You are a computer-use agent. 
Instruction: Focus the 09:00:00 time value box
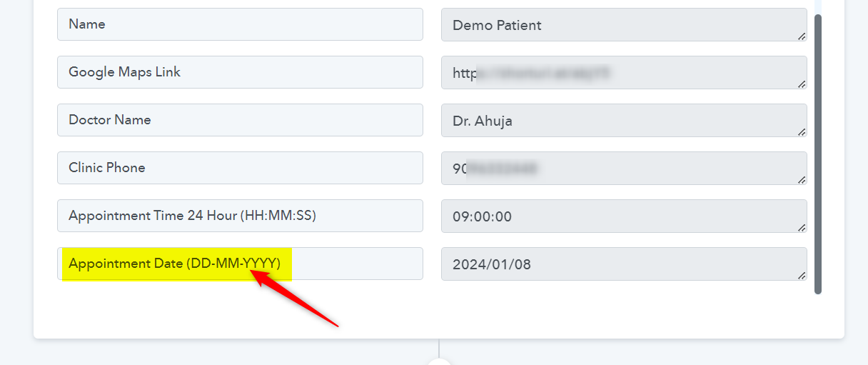(624, 216)
